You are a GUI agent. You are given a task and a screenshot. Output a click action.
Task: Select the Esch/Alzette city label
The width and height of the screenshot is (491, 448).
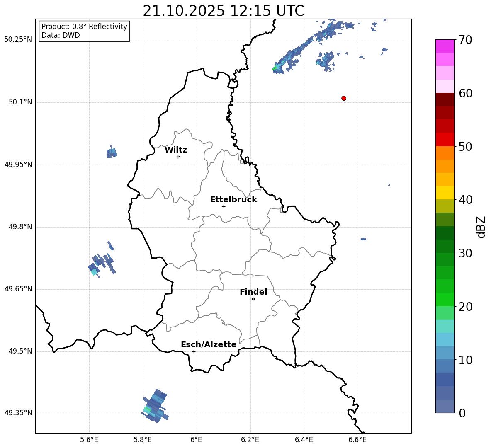click(209, 344)
